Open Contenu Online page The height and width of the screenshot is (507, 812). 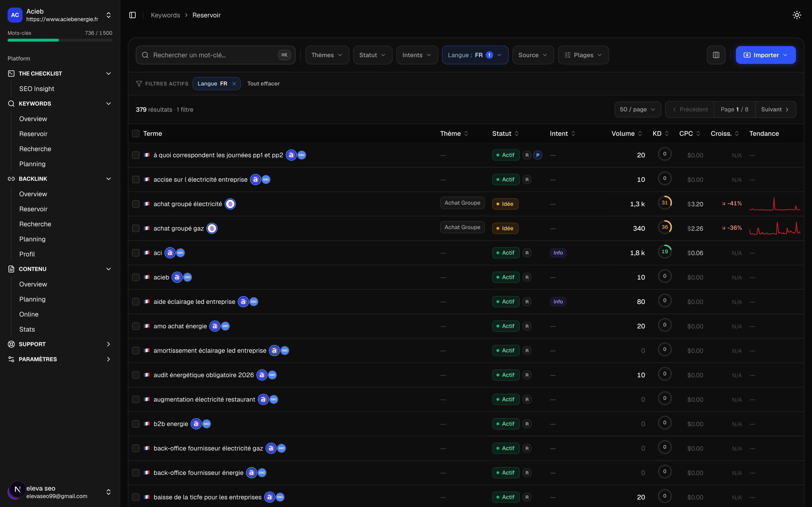(x=29, y=314)
